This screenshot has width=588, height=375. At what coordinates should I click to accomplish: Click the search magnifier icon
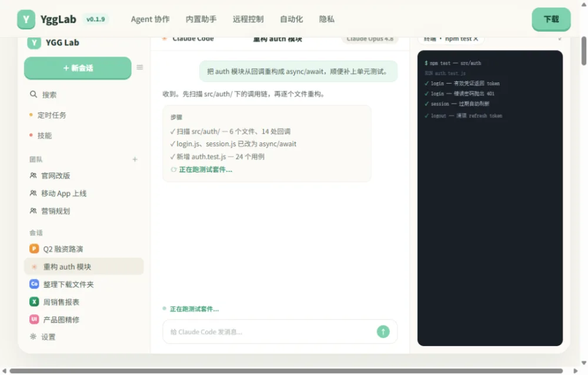click(x=34, y=94)
